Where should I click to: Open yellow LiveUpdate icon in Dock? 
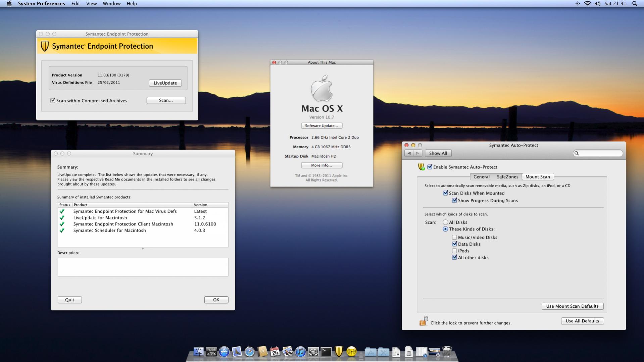pos(352,351)
